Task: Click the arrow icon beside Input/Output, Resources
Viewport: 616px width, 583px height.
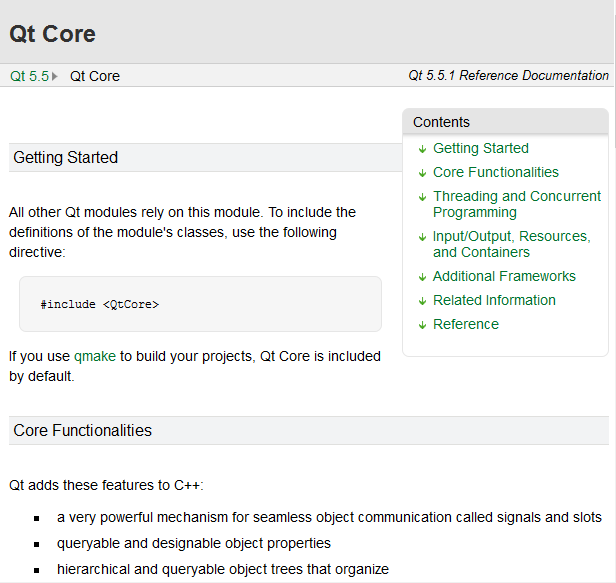Action: [422, 237]
